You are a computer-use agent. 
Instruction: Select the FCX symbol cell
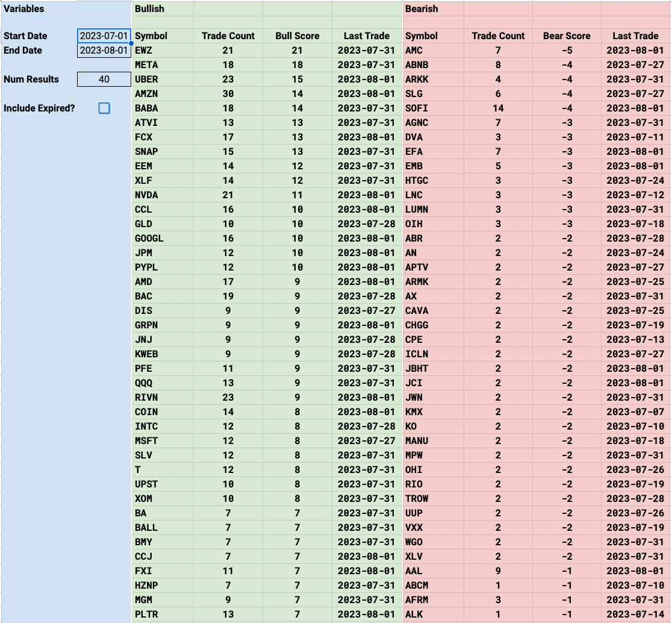163,137
